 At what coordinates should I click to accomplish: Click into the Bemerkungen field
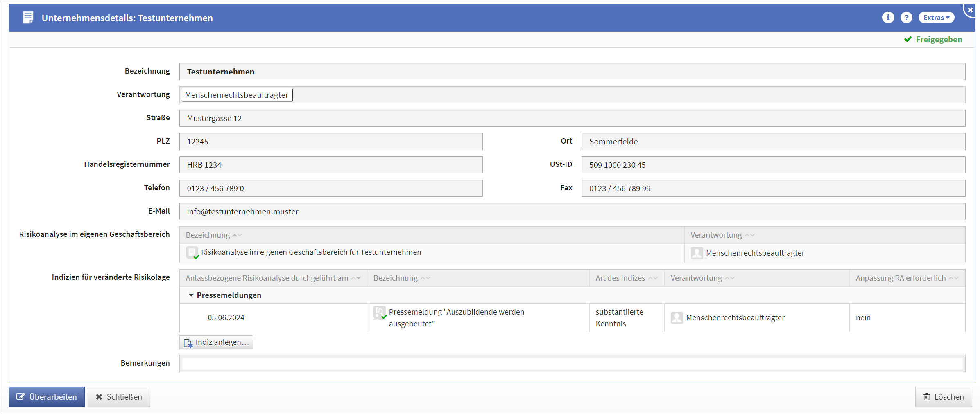[572, 363]
